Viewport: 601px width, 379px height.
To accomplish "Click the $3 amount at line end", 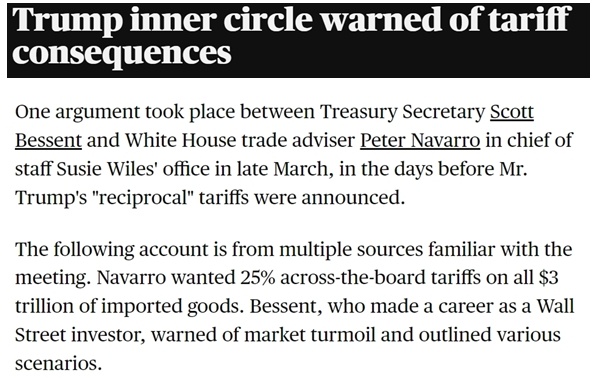I will [548, 277].
